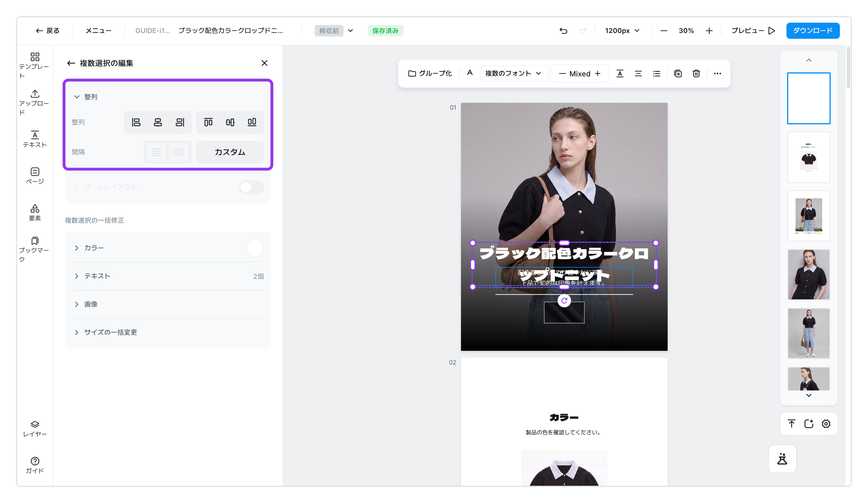Expand the 画像 section

coord(76,304)
